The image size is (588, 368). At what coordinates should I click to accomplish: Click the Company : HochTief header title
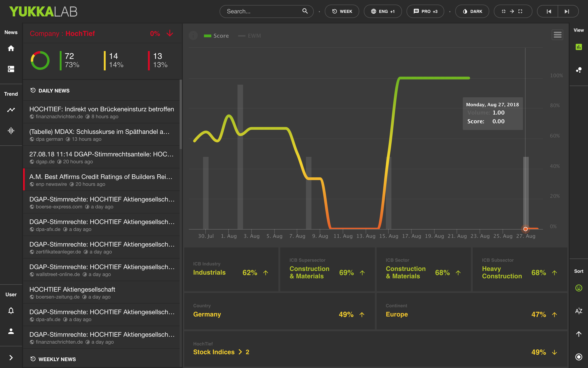click(x=62, y=33)
